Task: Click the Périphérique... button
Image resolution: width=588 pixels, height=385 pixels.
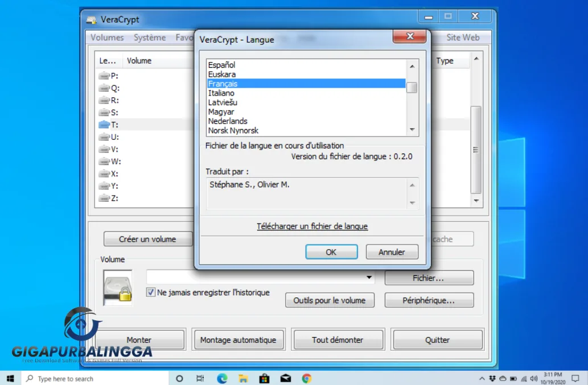Action: 429,300
